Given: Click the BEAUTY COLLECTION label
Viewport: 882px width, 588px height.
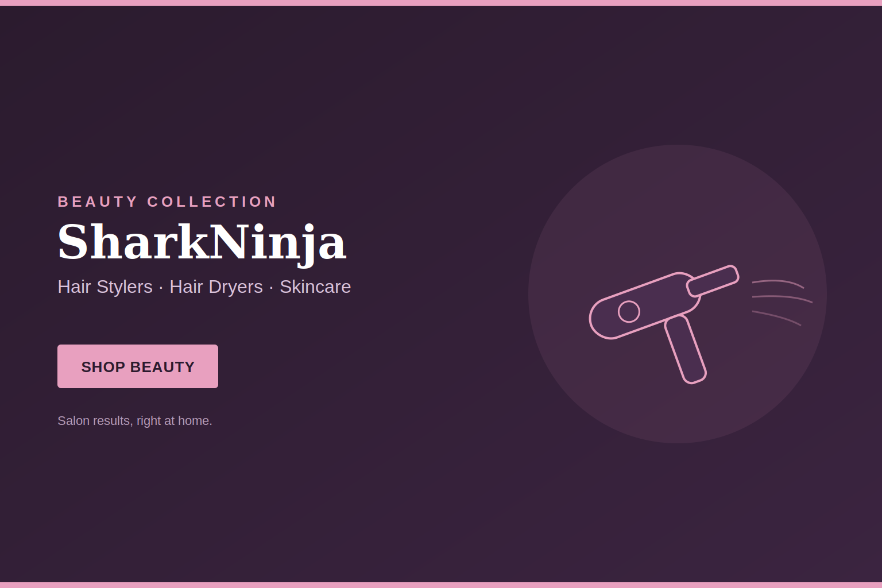Looking at the screenshot, I should (167, 202).
